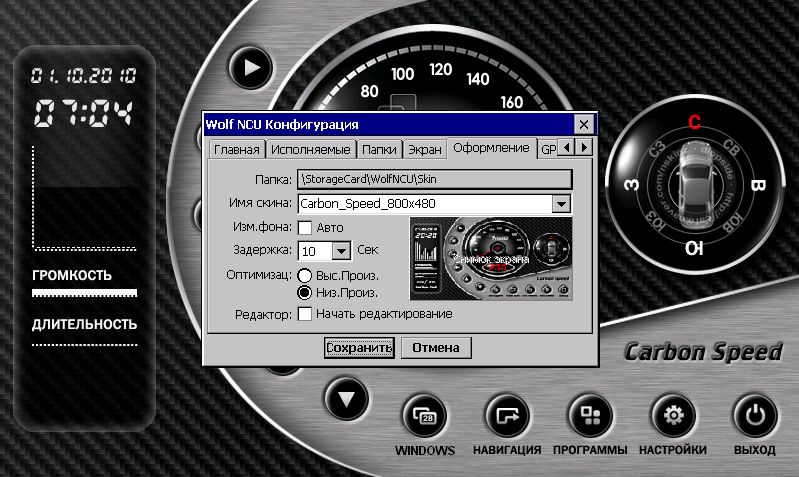Click the Отмена button
This screenshot has width=799, height=477.
[436, 348]
